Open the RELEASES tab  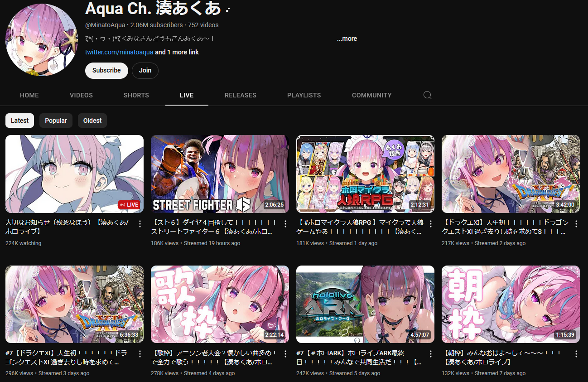pos(241,95)
